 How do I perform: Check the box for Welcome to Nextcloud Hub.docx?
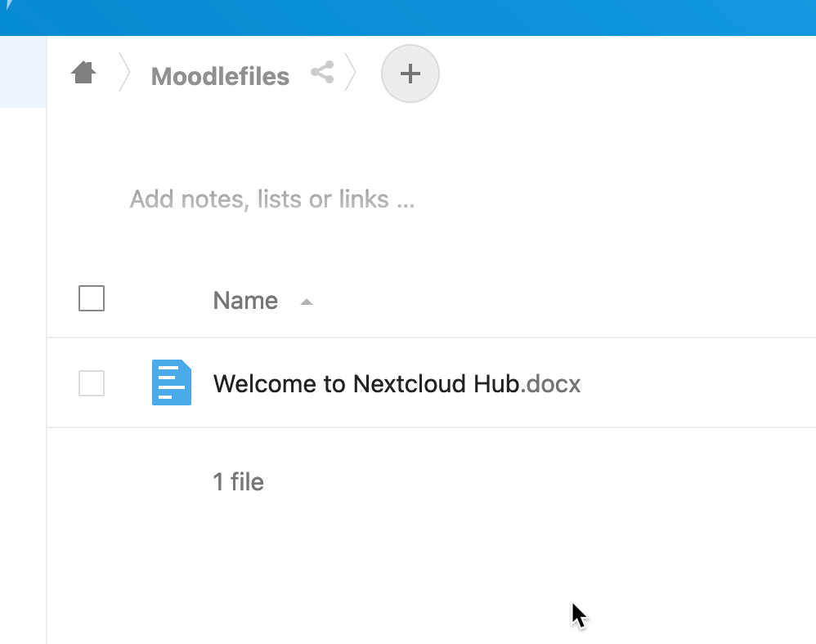(92, 382)
